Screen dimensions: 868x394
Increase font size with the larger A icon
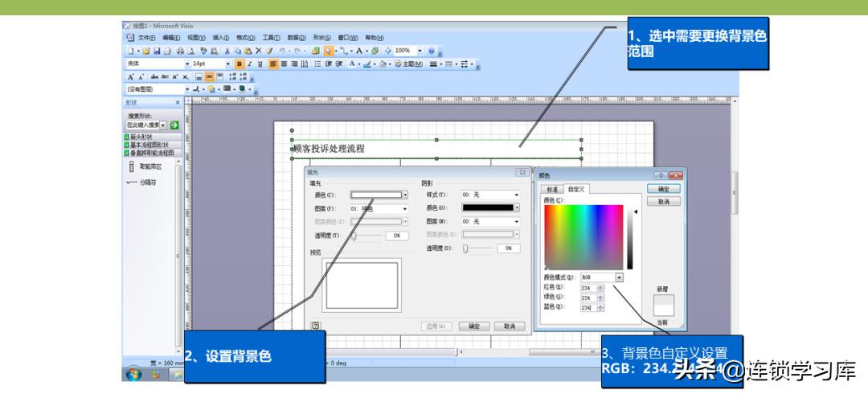[131, 77]
